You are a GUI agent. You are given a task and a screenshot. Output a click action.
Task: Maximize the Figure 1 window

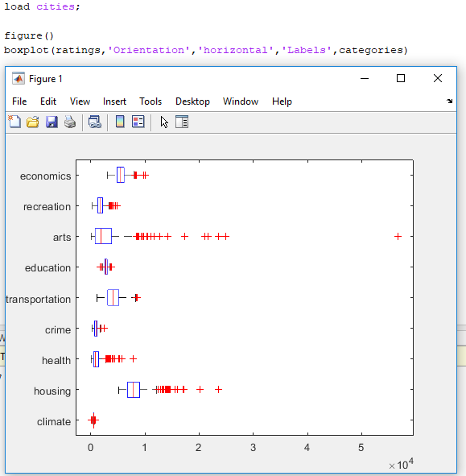click(401, 78)
